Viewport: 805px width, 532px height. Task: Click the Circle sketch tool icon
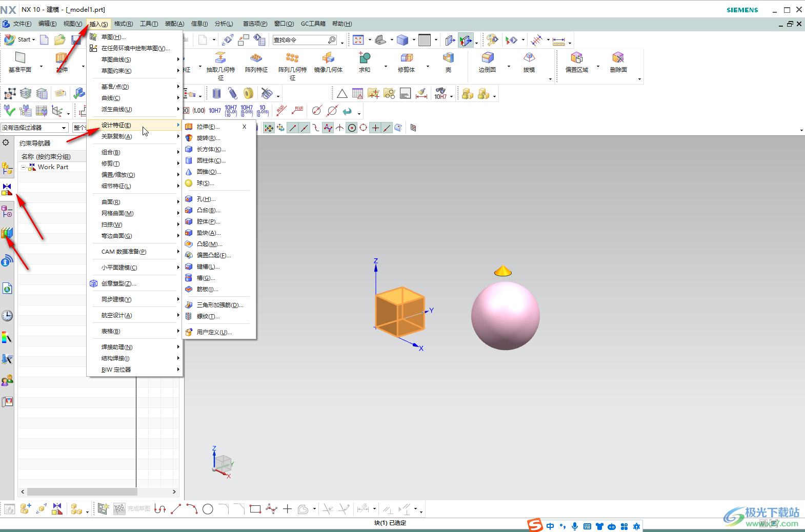coord(208,509)
